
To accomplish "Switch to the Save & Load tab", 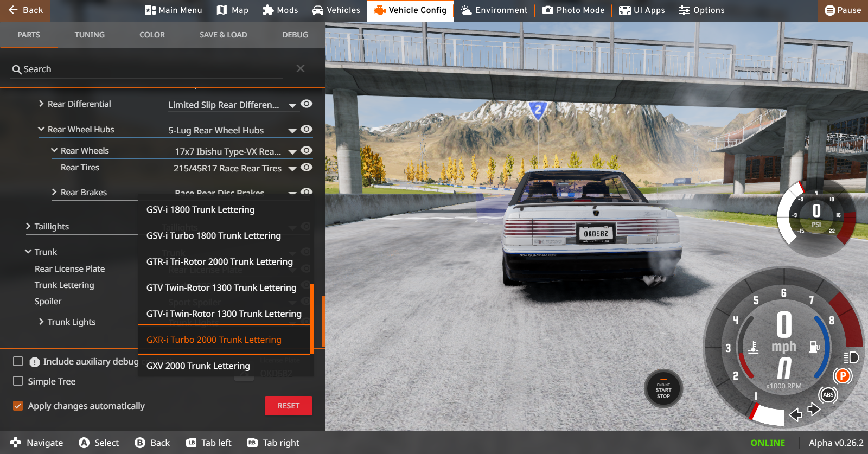I will click(x=223, y=35).
